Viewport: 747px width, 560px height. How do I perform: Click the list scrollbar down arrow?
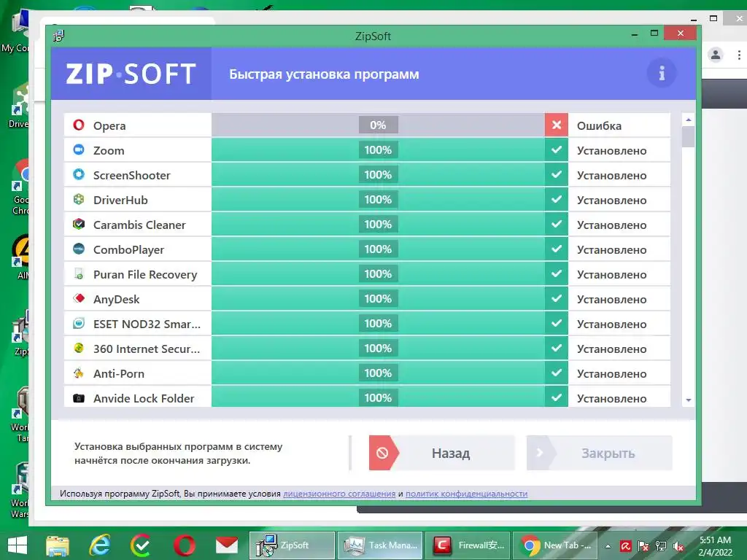689,400
